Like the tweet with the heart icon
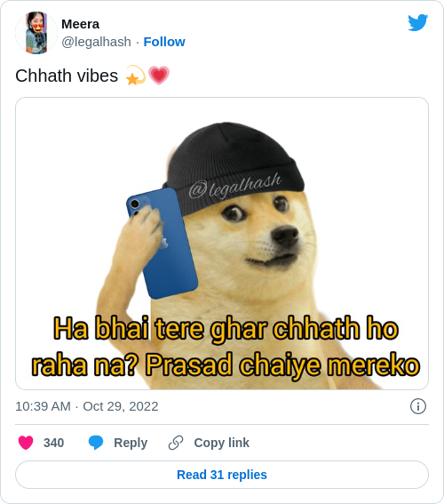This screenshot has width=444, height=504. [26, 443]
